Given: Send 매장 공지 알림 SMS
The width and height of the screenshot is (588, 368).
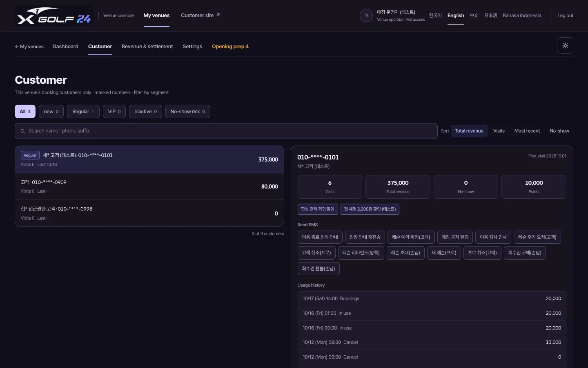Looking at the screenshot, I should (455, 237).
